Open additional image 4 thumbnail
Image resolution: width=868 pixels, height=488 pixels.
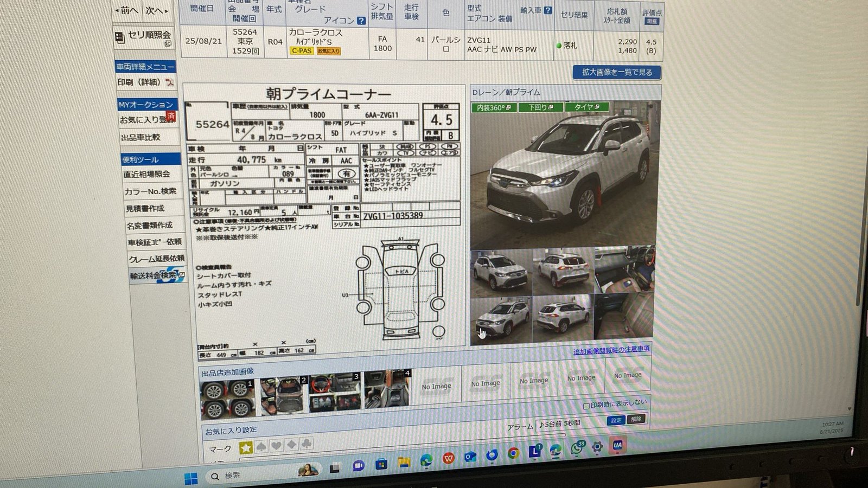click(x=387, y=389)
